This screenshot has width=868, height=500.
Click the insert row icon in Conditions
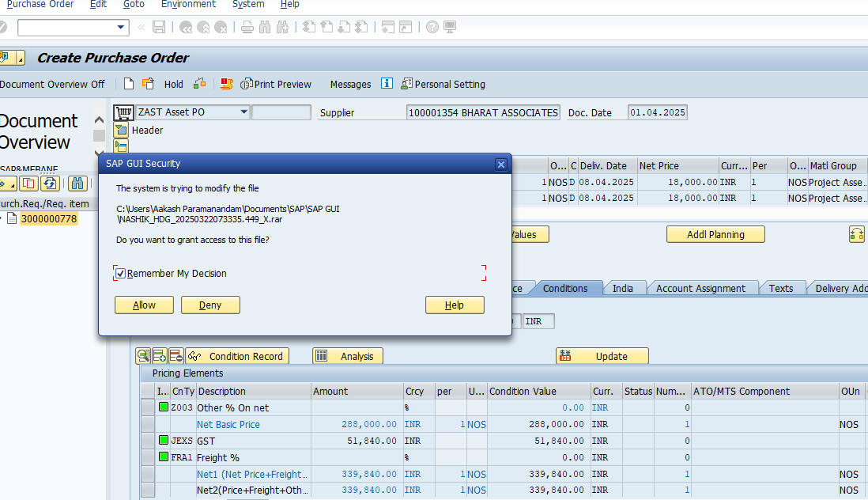[159, 356]
